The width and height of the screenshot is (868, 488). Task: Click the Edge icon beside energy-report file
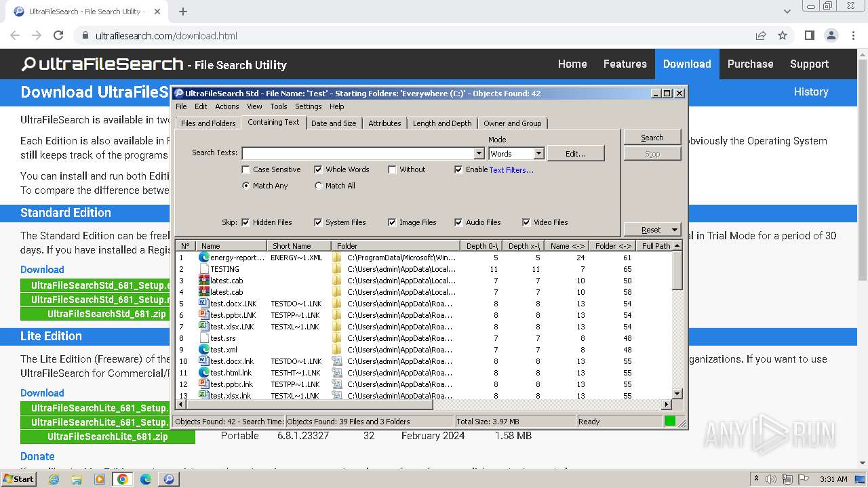pos(203,258)
